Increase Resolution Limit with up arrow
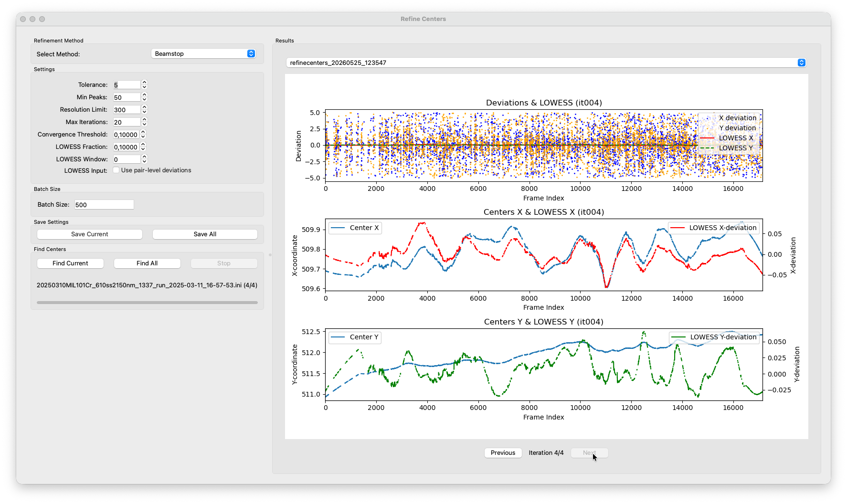Screen dimensions: 847x504 pyautogui.click(x=144, y=107)
